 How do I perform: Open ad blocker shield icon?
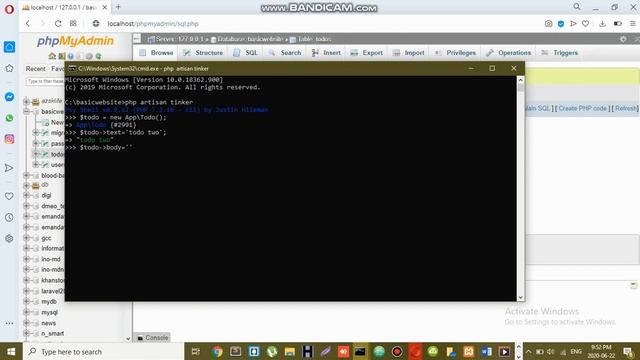coord(561,24)
